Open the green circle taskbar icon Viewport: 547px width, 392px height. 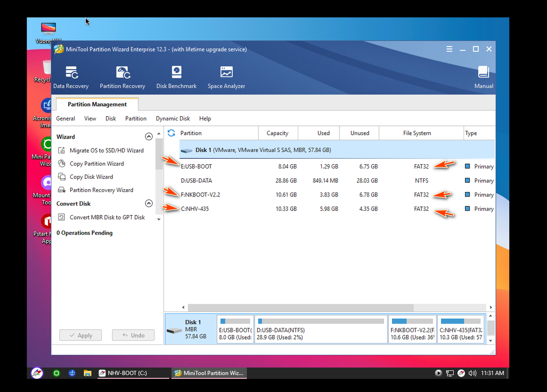point(56,373)
